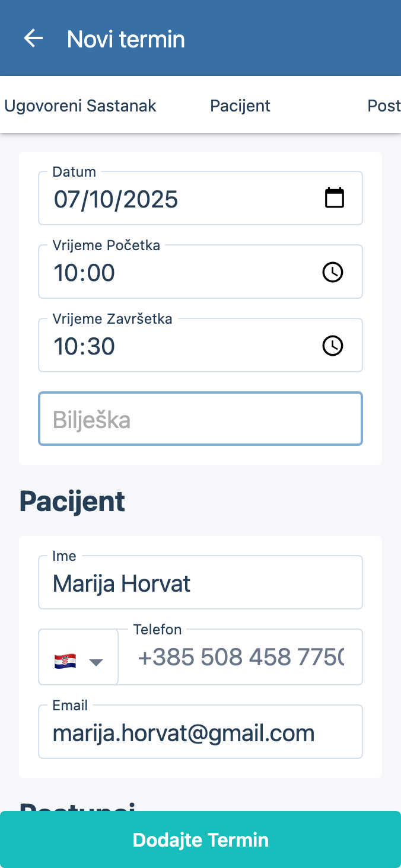Expand the phone country code dropdown arrow
401x868 pixels.
click(96, 662)
